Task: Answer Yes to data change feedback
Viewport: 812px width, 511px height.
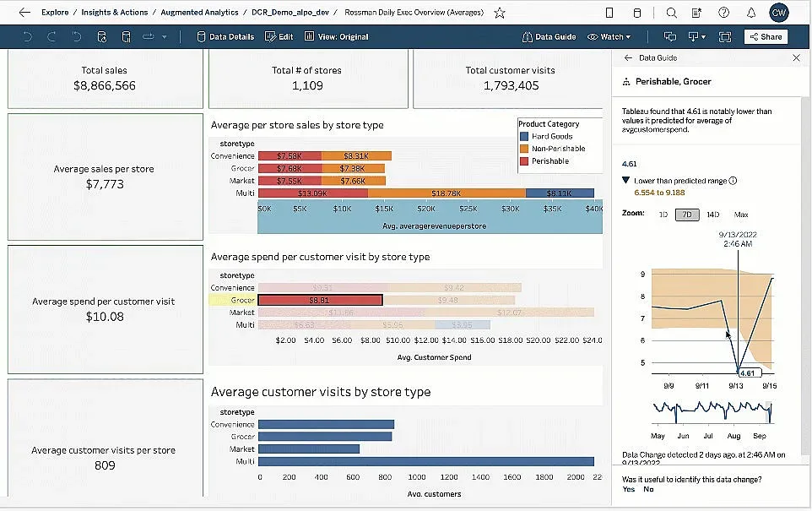Action: coord(628,489)
